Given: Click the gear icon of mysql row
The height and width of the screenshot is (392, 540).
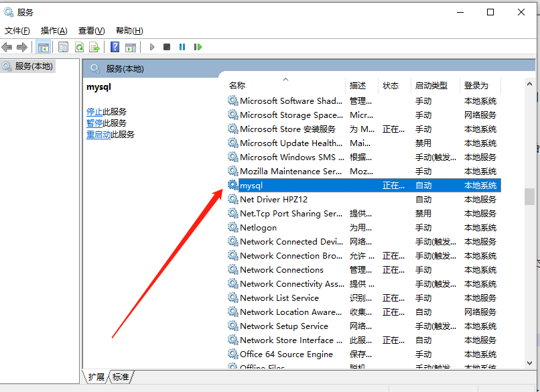Looking at the screenshot, I should point(232,185).
